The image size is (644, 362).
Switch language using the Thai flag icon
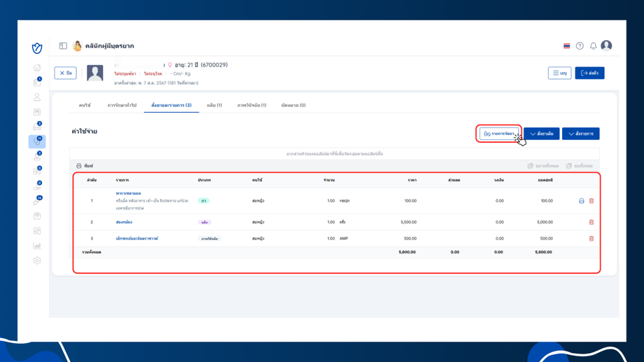click(x=566, y=46)
